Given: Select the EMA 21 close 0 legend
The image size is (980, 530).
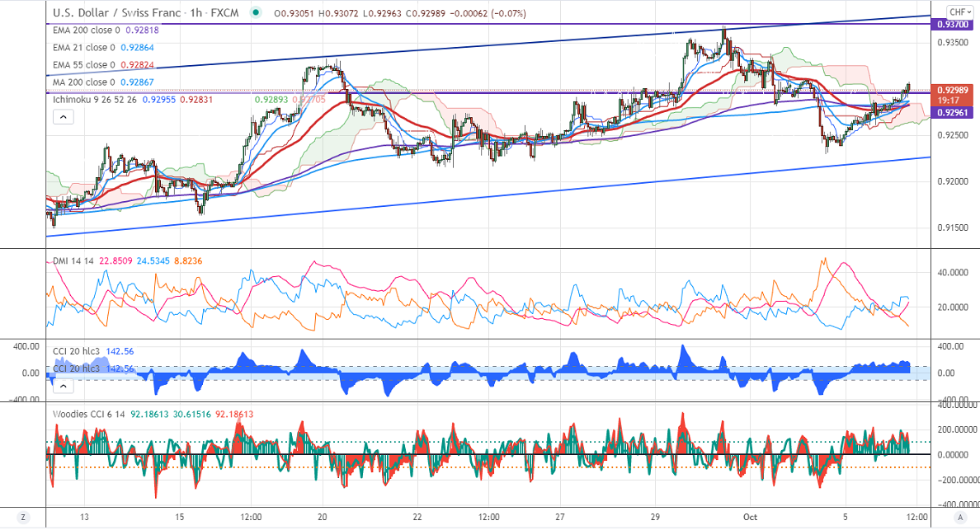Looking at the screenshot, I should pos(84,48).
